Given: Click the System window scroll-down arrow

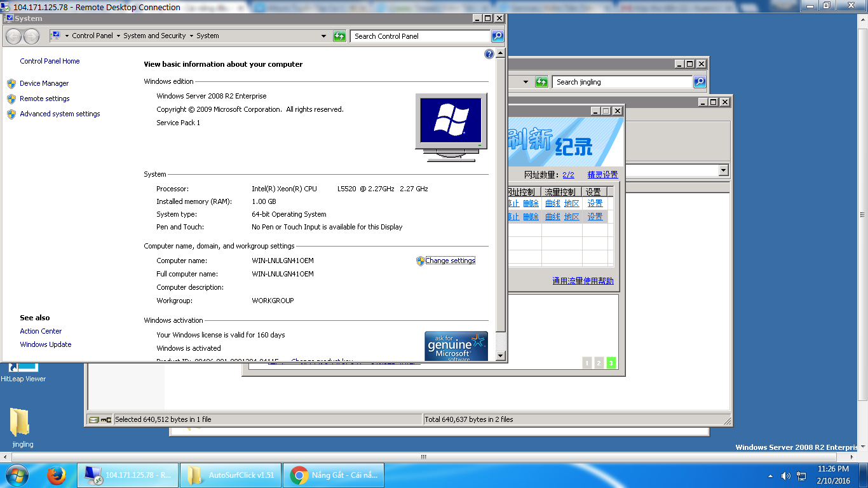Looking at the screenshot, I should click(501, 356).
